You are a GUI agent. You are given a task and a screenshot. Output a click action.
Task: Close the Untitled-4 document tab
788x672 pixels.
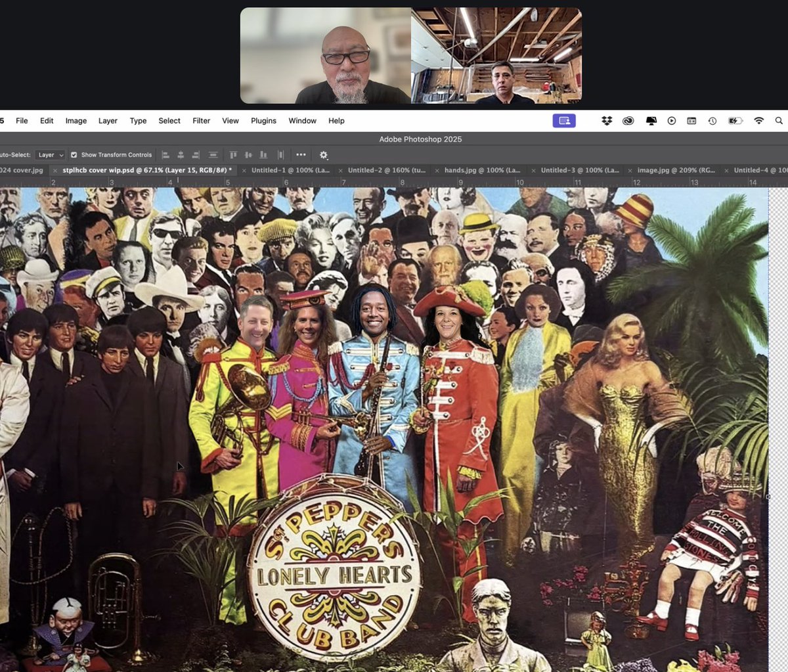pos(726,171)
